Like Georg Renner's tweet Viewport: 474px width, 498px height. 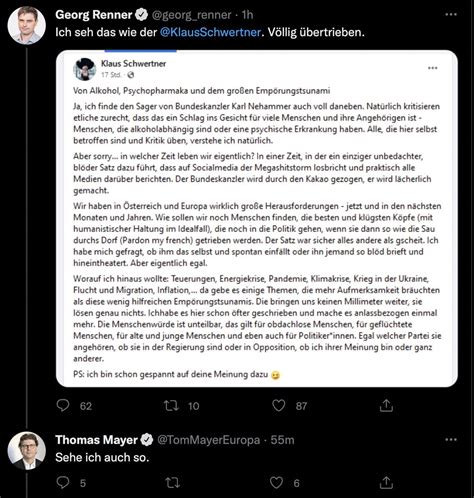[279, 405]
